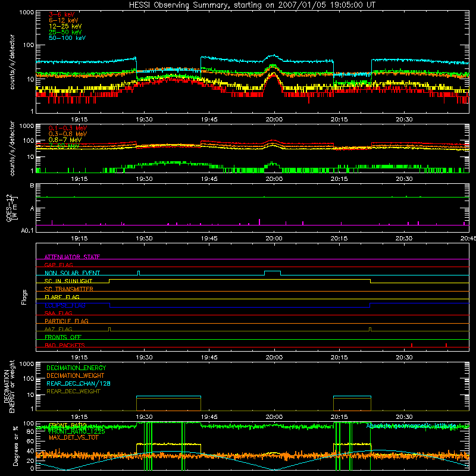The height and width of the screenshot is (476, 476).
Task: Click the SC_IN_SUNLIGHT falling edge after 20:15
Action: (370, 281)
